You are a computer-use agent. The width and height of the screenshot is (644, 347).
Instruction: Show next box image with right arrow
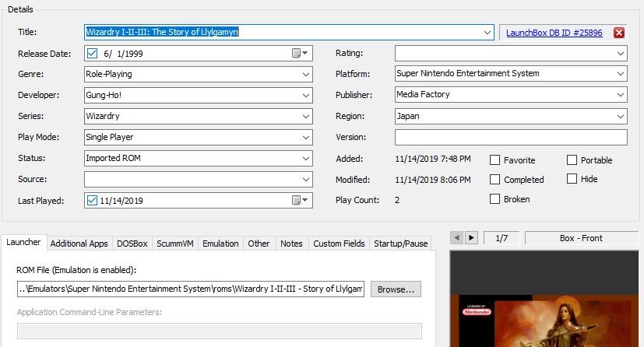[x=471, y=237]
